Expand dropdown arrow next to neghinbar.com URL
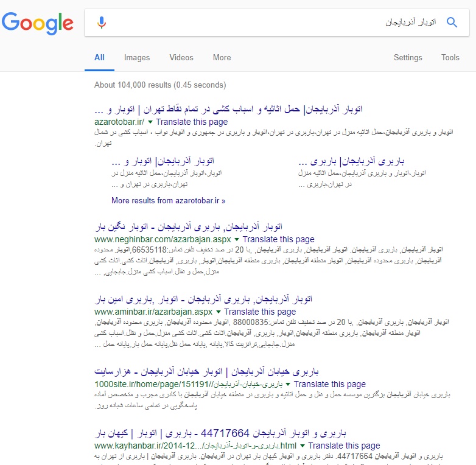Image resolution: width=476 pixels, height=465 pixels. pos(237,239)
